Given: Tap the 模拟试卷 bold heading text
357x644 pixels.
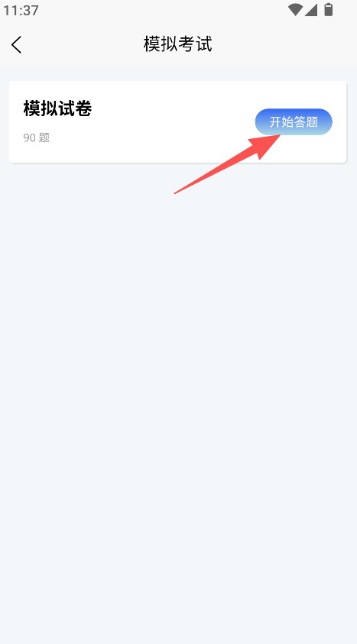Looking at the screenshot, I should pyautogui.click(x=57, y=108).
